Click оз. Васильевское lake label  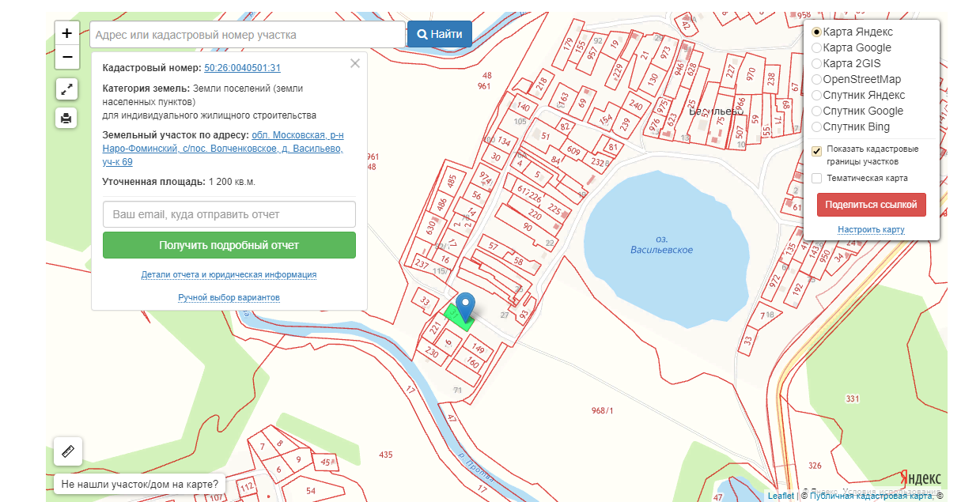coord(662,244)
